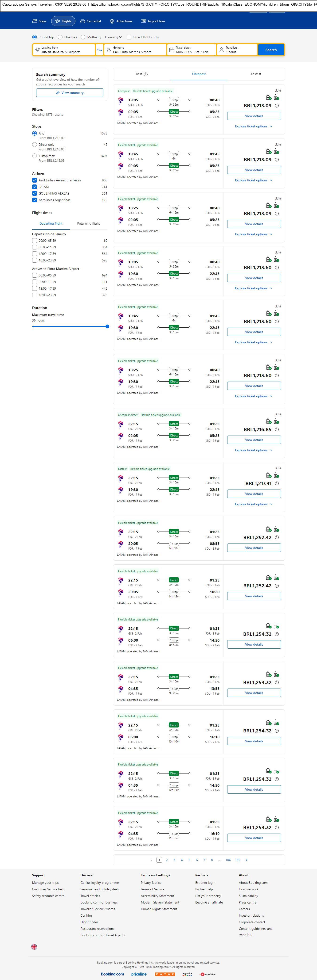The image size is (317, 980).
Task: Click the info icon next to Best tab
Action: (146, 75)
